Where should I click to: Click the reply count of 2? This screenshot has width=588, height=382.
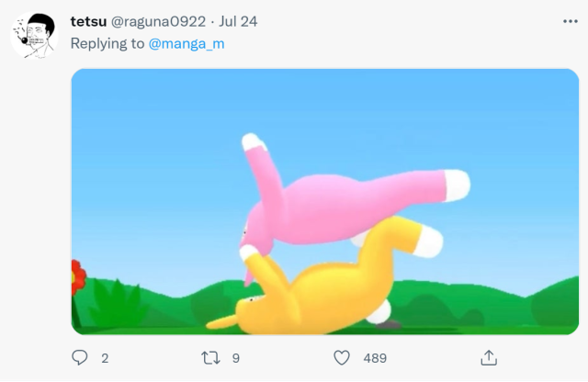coord(105,358)
